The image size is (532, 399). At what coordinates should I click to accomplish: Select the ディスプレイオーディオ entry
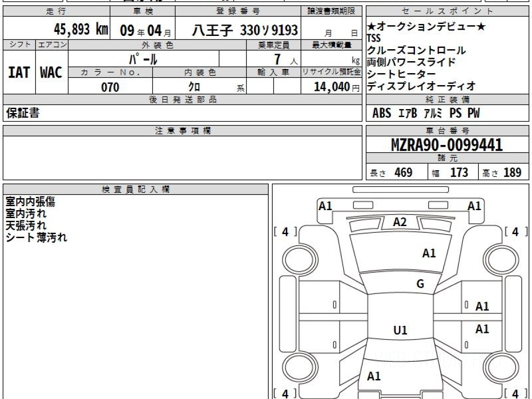pyautogui.click(x=421, y=86)
